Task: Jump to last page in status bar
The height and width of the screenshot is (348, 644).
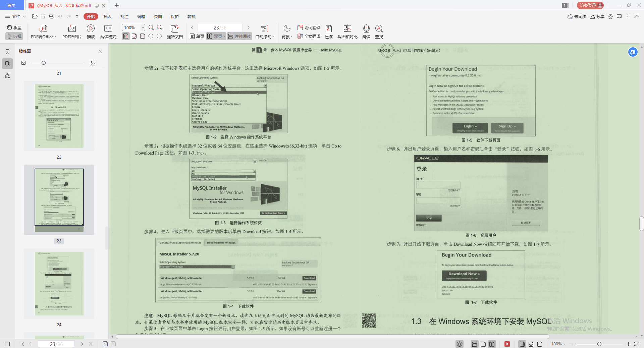Action: 90,344
